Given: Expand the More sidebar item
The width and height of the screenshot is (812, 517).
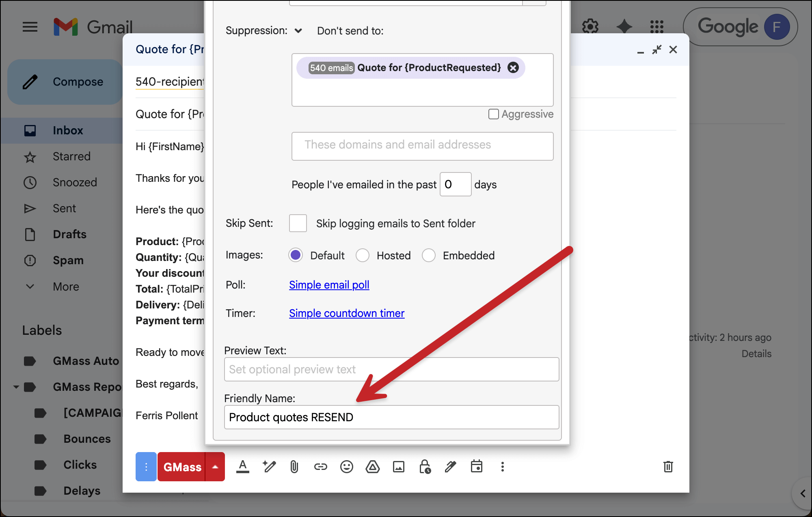Looking at the screenshot, I should [x=66, y=287].
